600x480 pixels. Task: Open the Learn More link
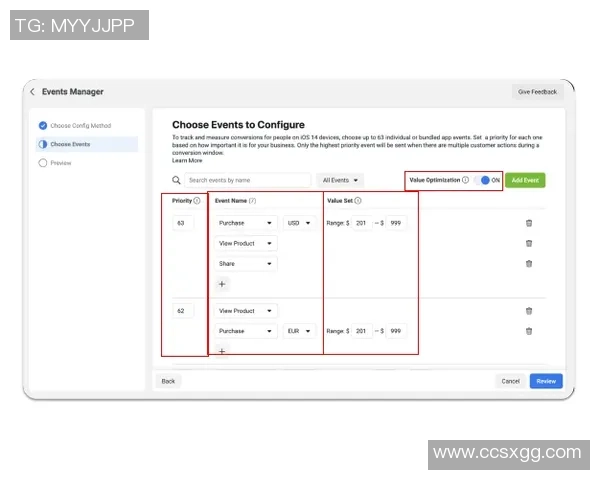(x=187, y=160)
